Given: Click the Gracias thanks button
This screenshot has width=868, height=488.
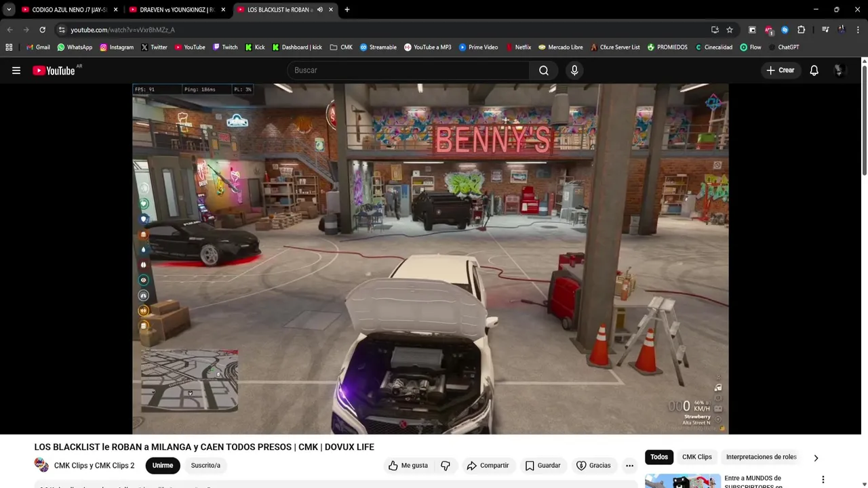Looking at the screenshot, I should click(593, 466).
